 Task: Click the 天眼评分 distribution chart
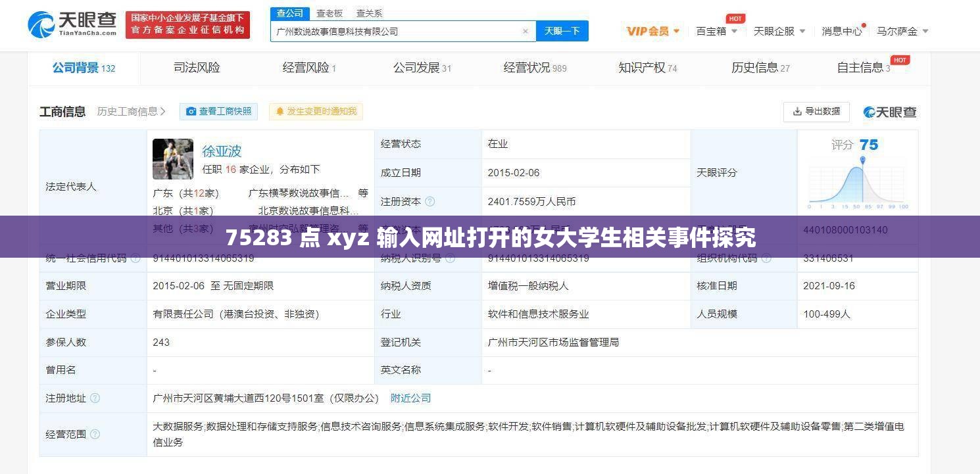coord(858,184)
